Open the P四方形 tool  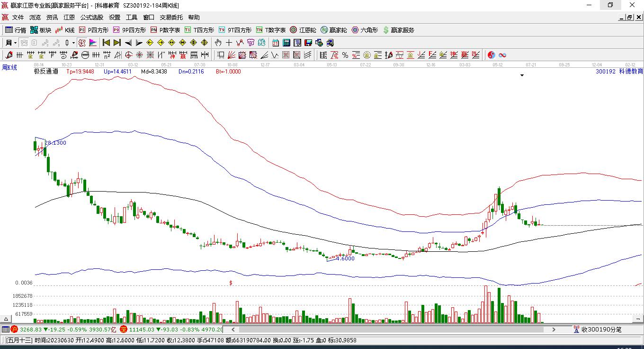click(93, 30)
